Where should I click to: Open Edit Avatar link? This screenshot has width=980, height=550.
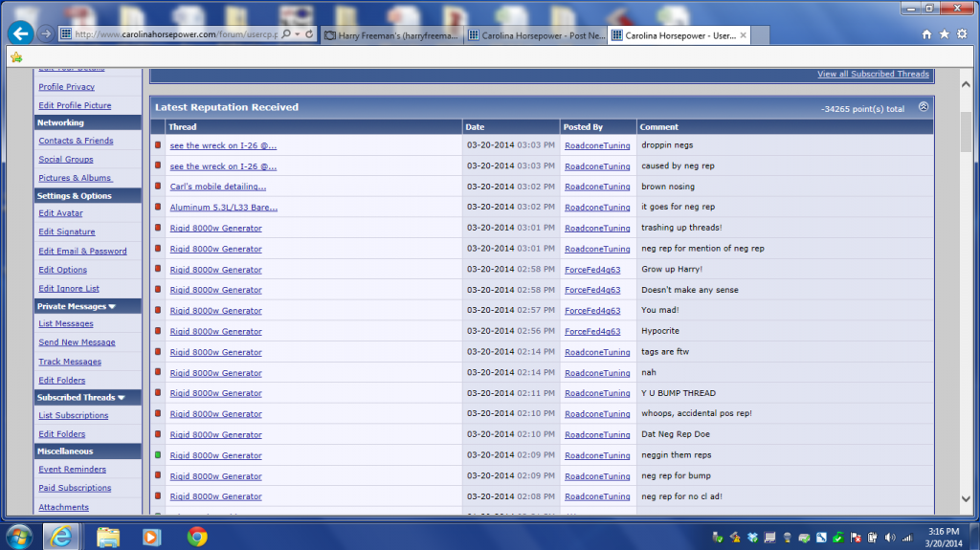pos(60,213)
